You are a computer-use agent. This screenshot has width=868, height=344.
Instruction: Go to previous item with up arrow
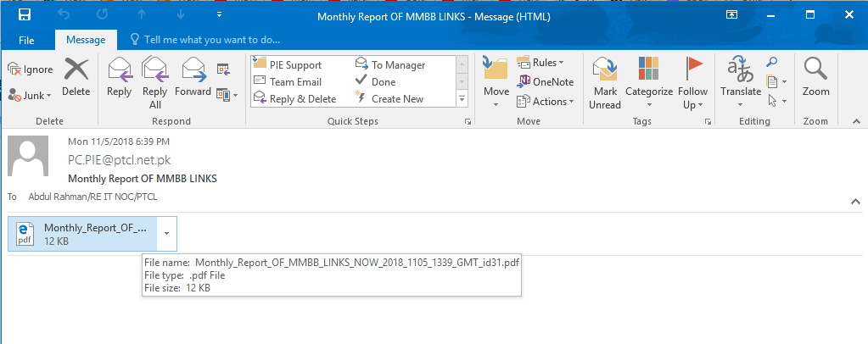coord(141,15)
